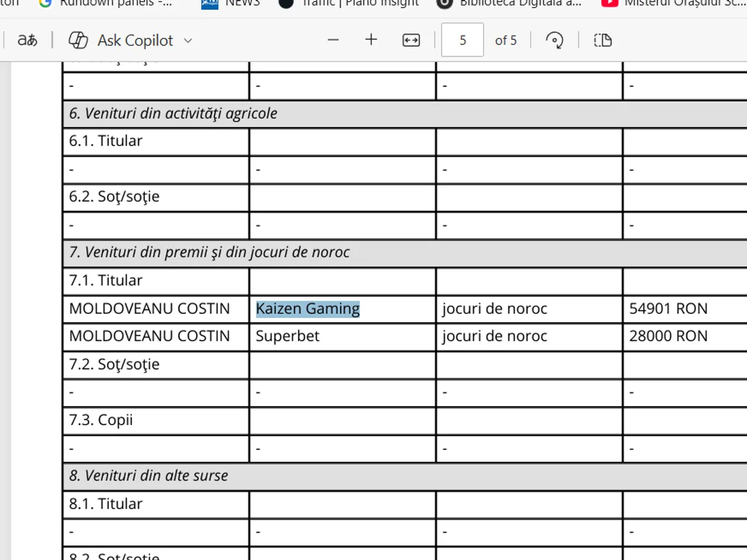Expand the Ask Copilot dropdown chevron
Viewport: 747px width, 560px height.
(x=187, y=41)
